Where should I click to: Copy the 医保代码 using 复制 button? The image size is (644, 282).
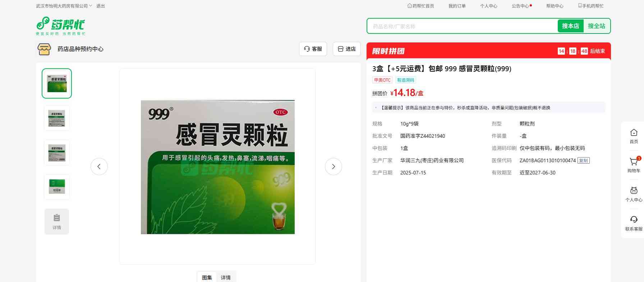(x=583, y=161)
